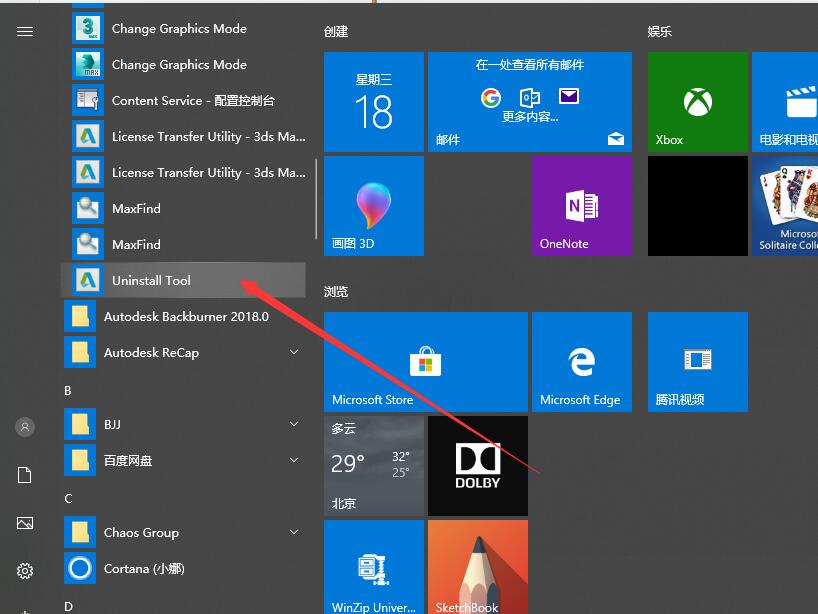Open the Microsoft Store tile

[426, 362]
